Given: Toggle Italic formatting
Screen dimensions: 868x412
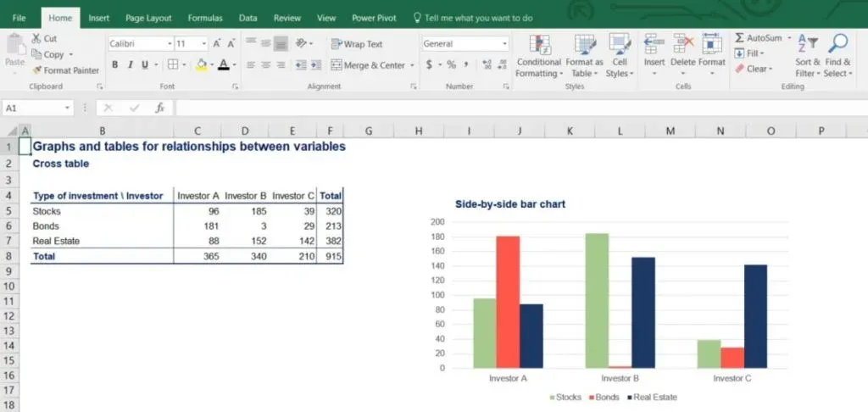Looking at the screenshot, I should pyautogui.click(x=131, y=64).
